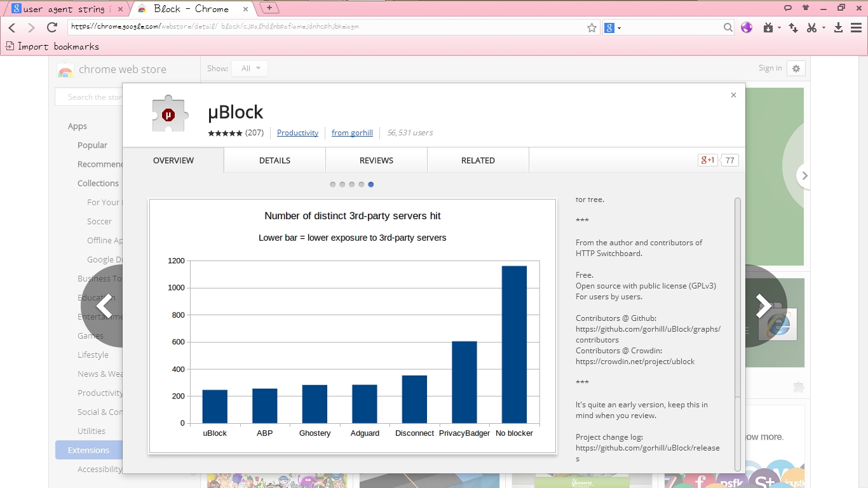The width and height of the screenshot is (868, 488).
Task: Open the skin shirt icon in title bar
Action: [x=806, y=8]
